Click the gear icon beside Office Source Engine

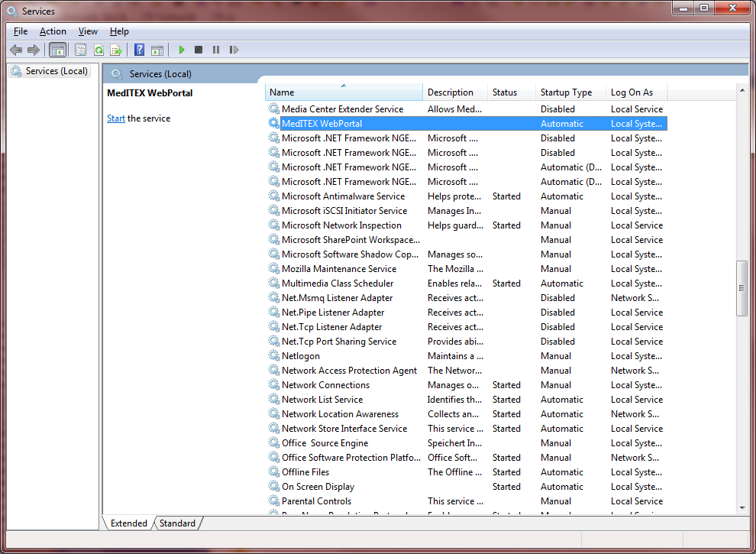click(274, 443)
